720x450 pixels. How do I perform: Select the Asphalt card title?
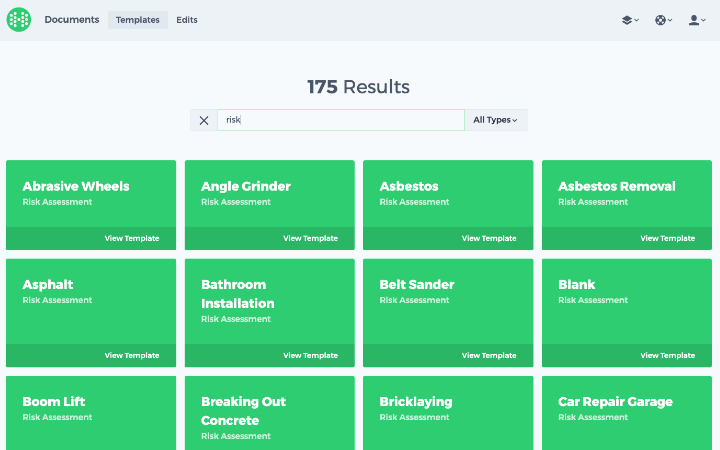coord(48,285)
